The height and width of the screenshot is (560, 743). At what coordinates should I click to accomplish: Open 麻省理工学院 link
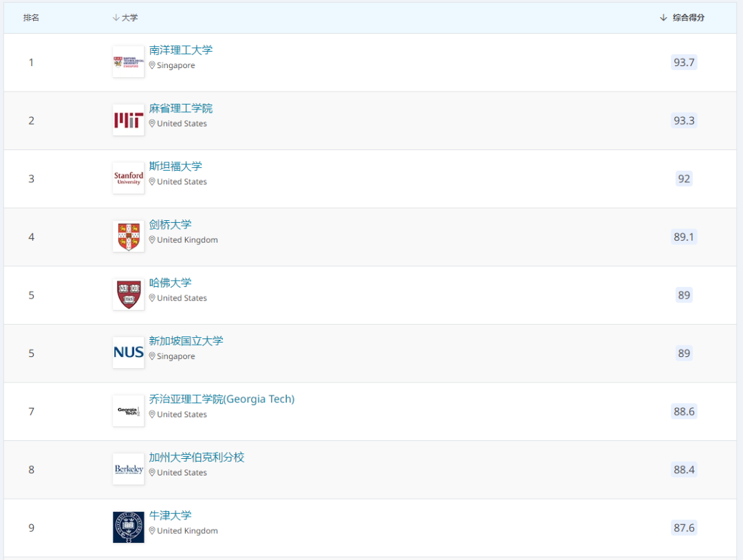180,108
